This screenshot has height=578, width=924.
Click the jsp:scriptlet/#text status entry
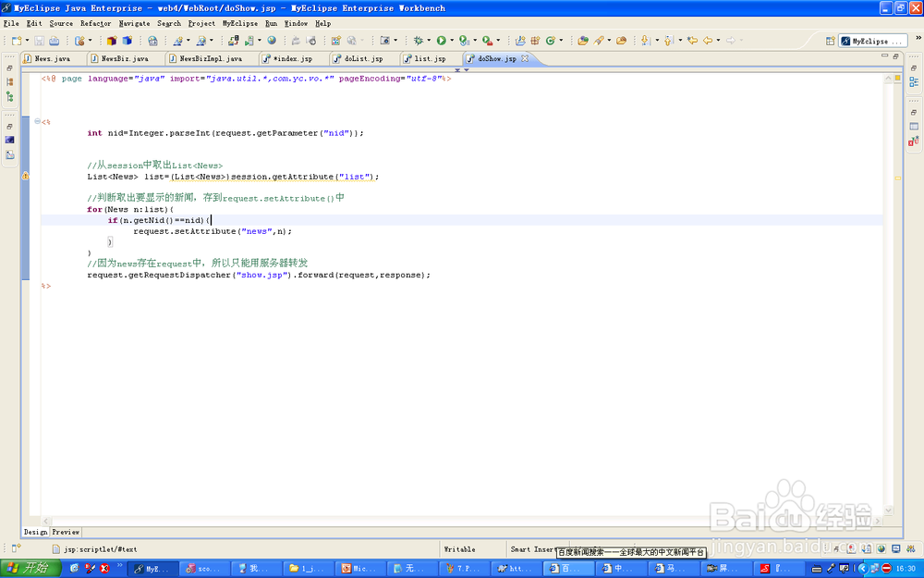(100, 549)
